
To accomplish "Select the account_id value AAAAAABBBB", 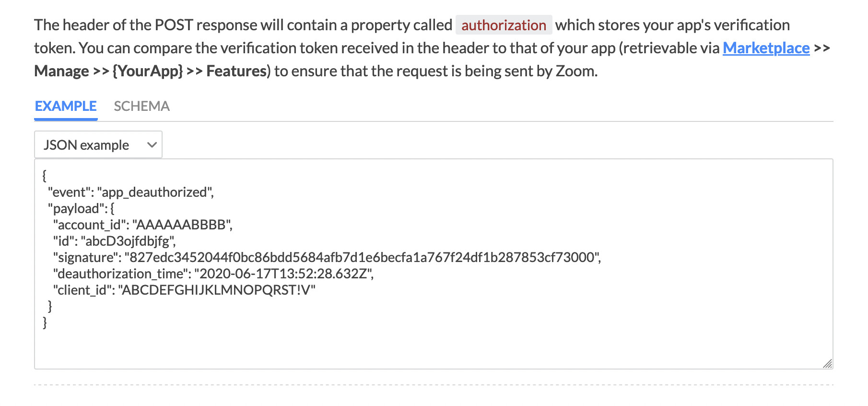I will [183, 225].
